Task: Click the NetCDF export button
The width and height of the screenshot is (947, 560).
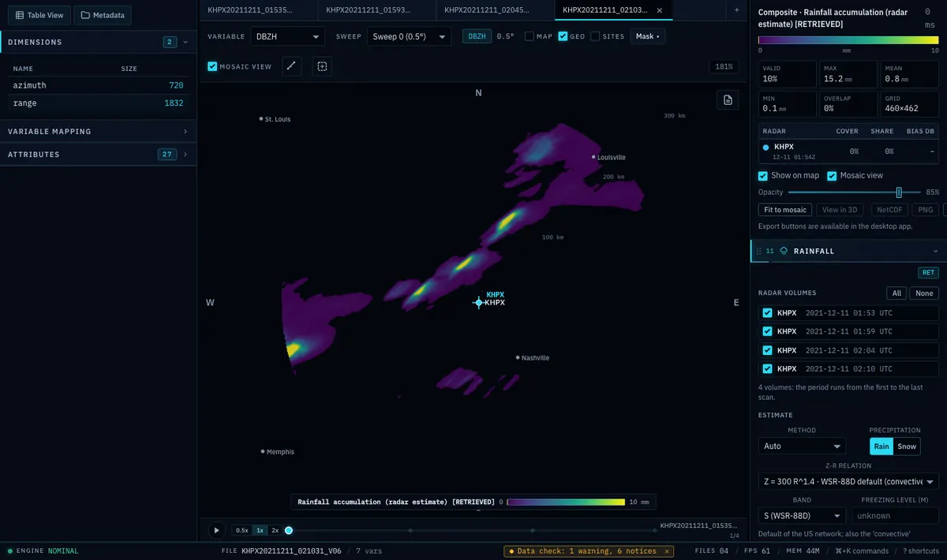Action: click(889, 210)
